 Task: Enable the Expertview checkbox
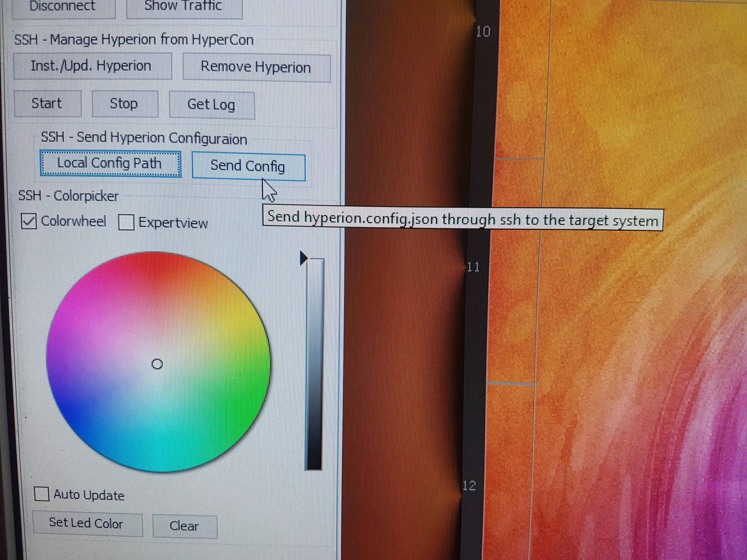click(x=126, y=223)
